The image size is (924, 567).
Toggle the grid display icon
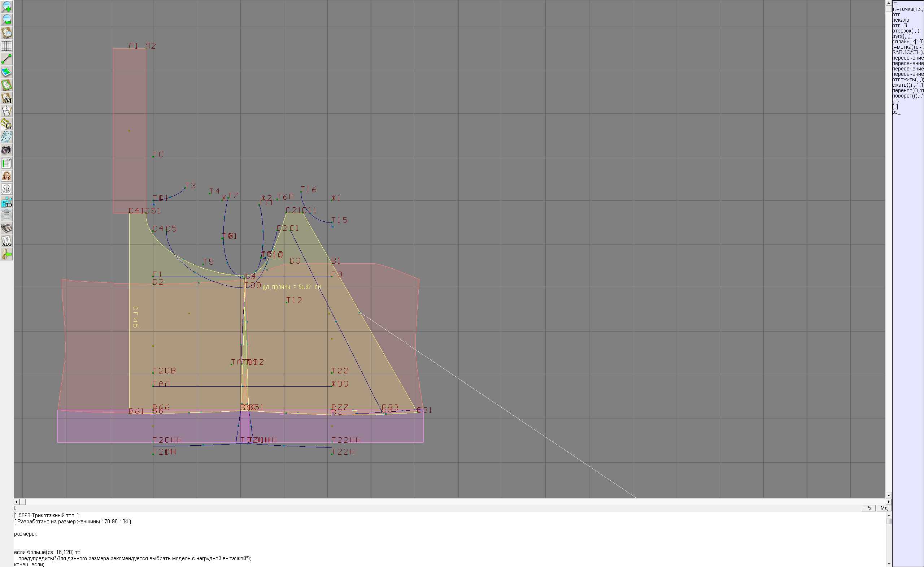coord(6,46)
